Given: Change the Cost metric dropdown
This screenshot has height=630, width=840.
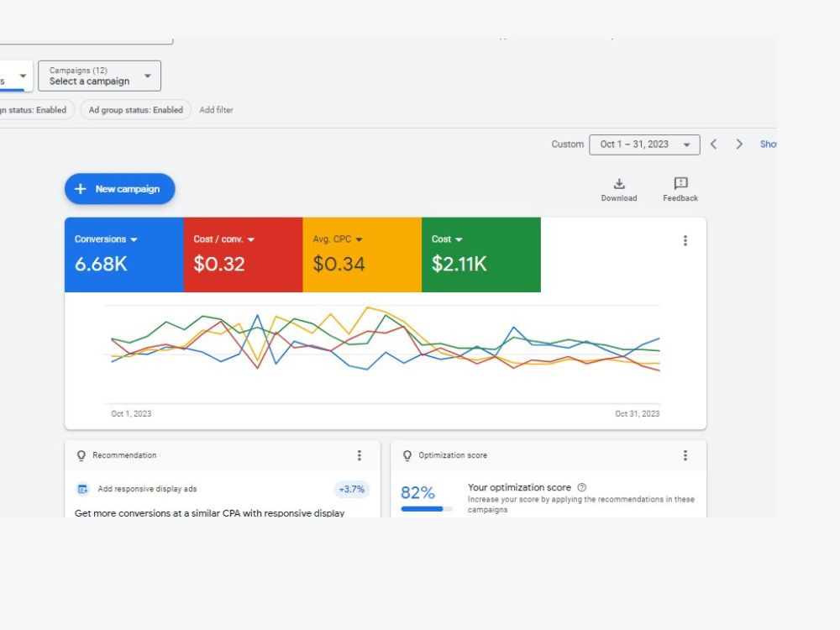Looking at the screenshot, I should [x=447, y=239].
